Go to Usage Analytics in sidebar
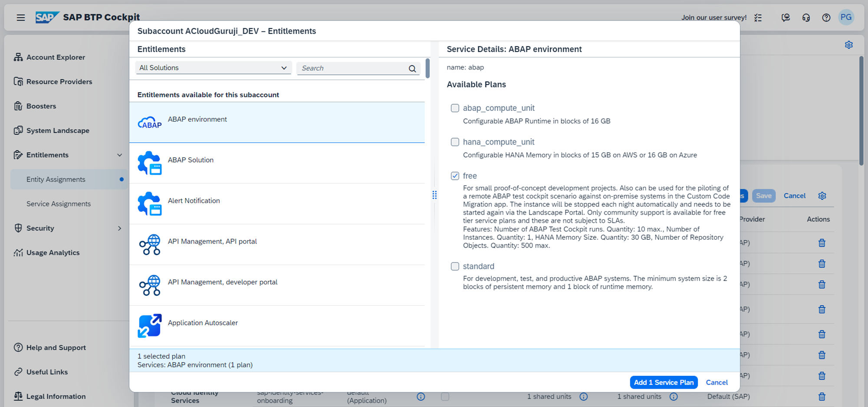 [53, 253]
